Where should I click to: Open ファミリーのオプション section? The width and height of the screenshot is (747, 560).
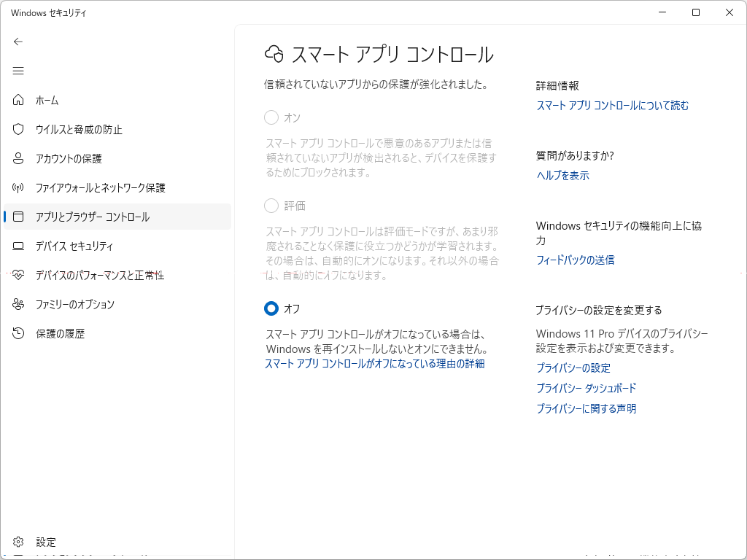point(117,304)
